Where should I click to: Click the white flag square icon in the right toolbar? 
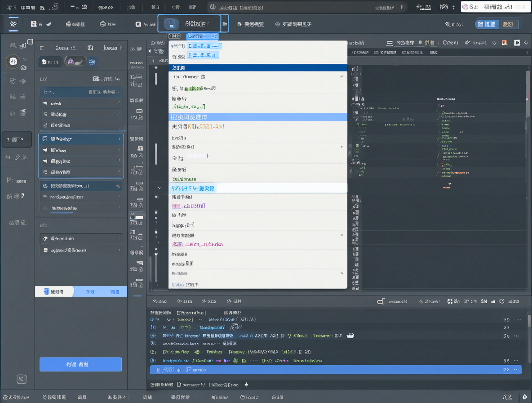(517, 42)
